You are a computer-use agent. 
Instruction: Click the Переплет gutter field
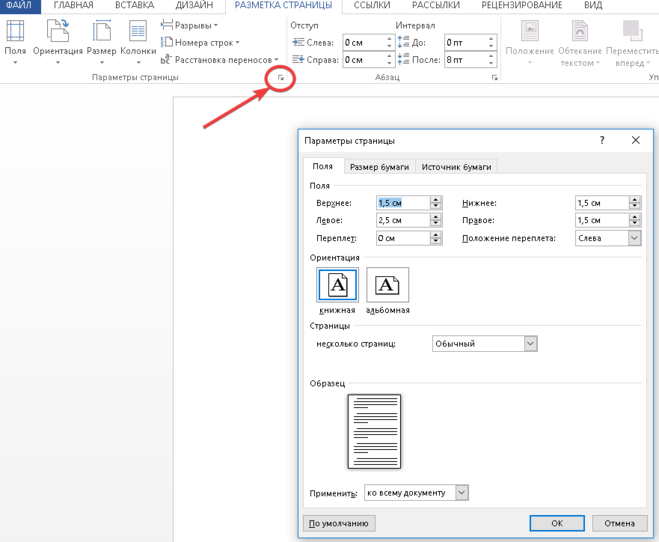pyautogui.click(x=403, y=238)
